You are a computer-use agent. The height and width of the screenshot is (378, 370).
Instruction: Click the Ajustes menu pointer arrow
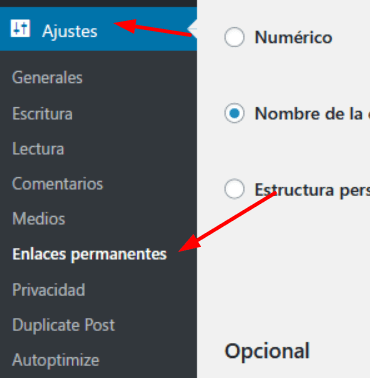coord(192,29)
